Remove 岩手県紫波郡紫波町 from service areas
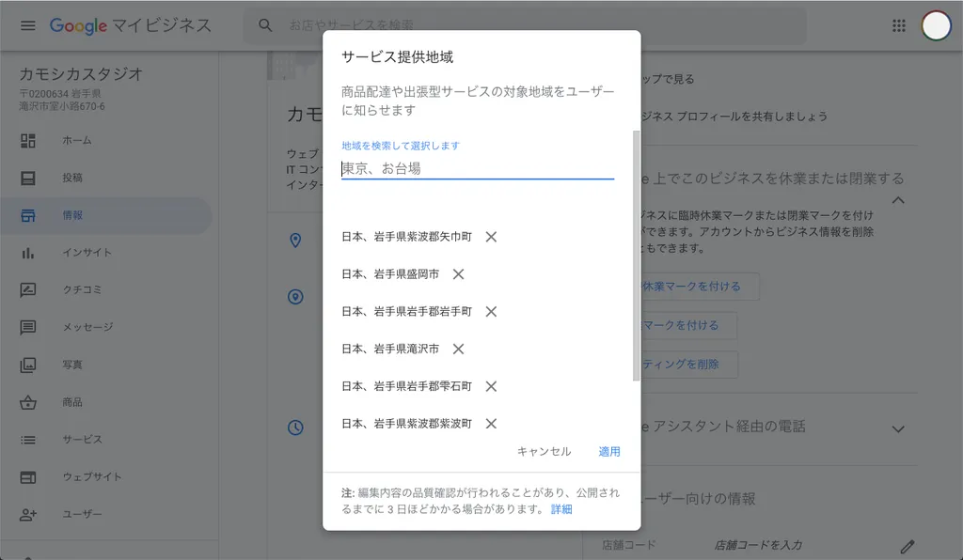 (x=491, y=424)
